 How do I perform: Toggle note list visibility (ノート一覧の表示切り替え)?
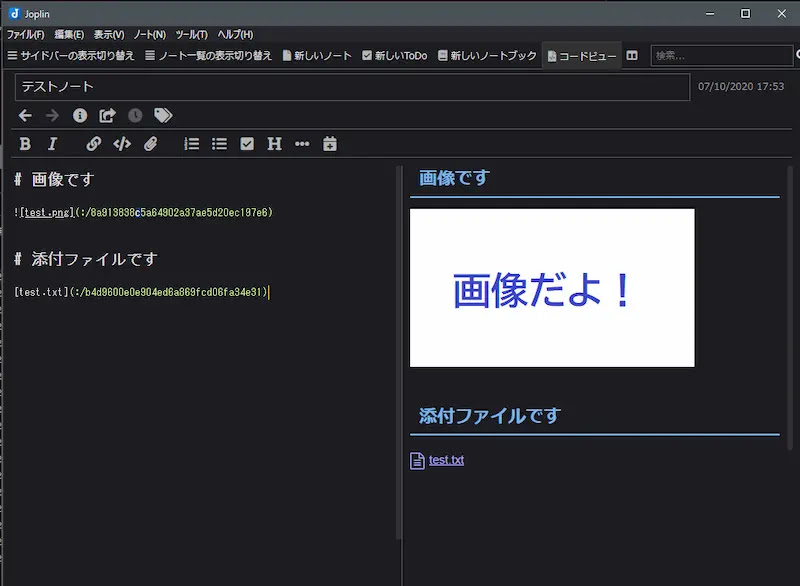208,56
